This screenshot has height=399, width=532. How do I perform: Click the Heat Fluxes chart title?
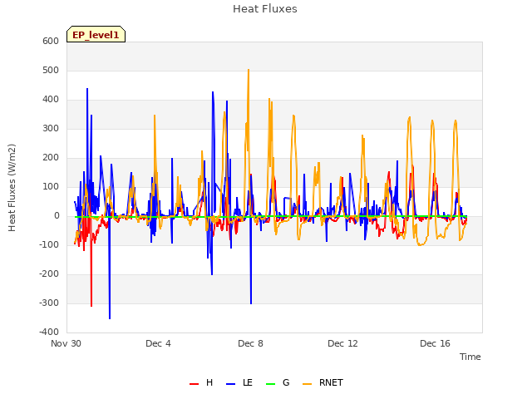[265, 9]
